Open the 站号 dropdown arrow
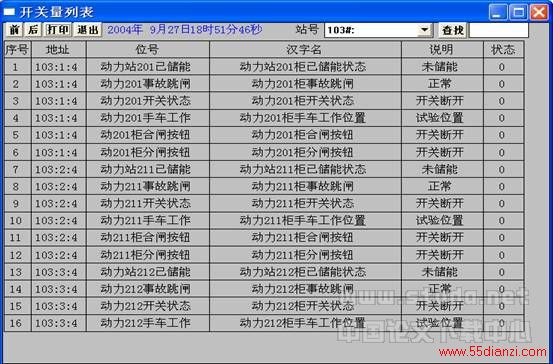553x364 pixels. pyautogui.click(x=425, y=30)
